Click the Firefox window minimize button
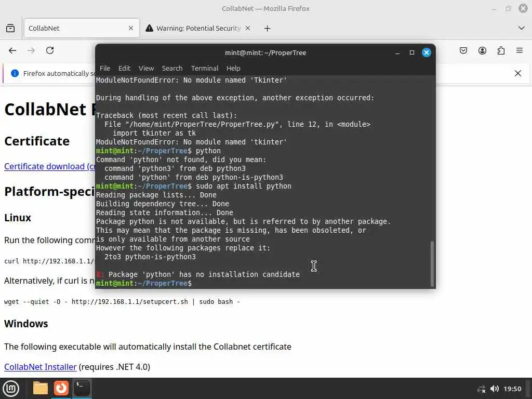Image resolution: width=532 pixels, height=399 pixels. click(x=494, y=8)
